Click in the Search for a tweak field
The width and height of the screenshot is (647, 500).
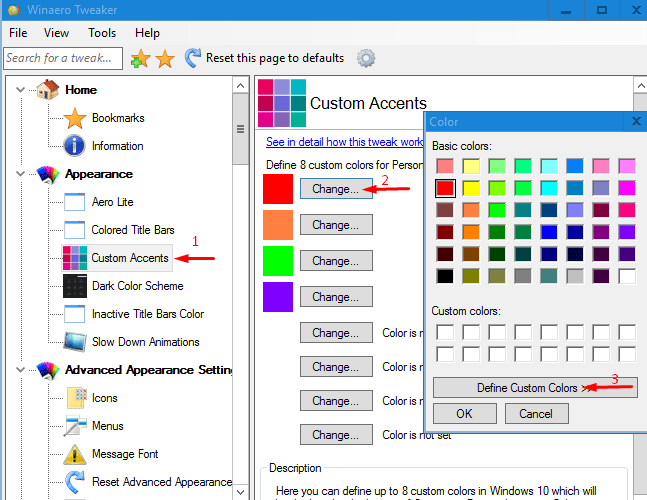pos(63,58)
